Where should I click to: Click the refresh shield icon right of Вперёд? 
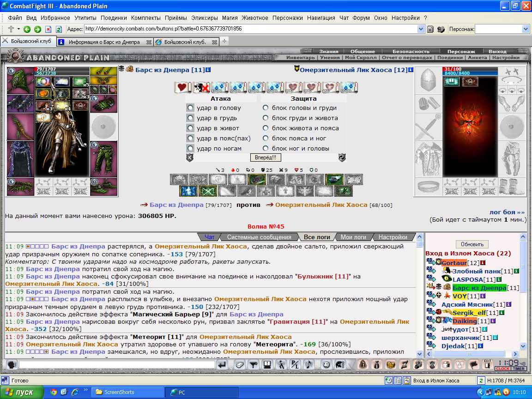(x=342, y=157)
